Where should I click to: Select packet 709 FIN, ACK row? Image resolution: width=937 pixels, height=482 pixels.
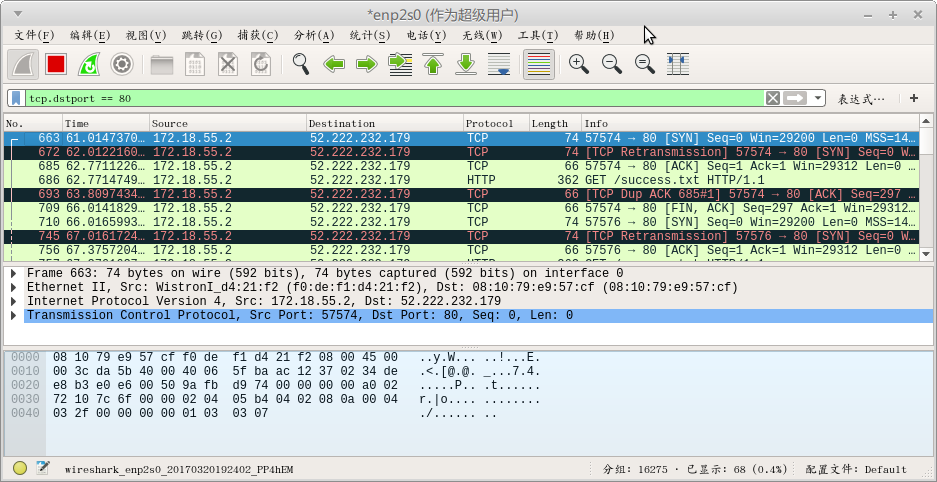click(x=461, y=208)
